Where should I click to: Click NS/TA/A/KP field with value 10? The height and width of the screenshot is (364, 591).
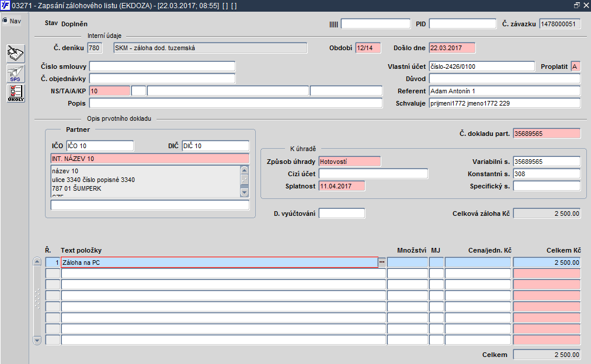[110, 91]
